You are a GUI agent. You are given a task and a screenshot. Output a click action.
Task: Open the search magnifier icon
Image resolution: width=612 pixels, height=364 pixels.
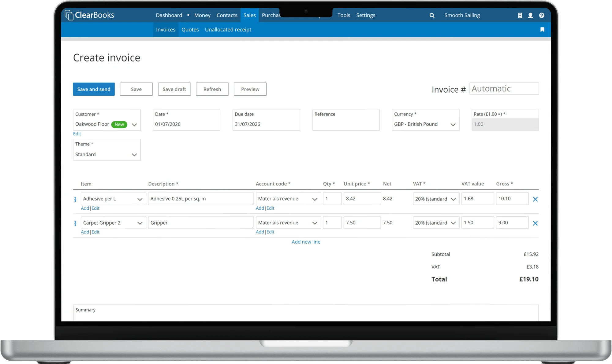(432, 15)
